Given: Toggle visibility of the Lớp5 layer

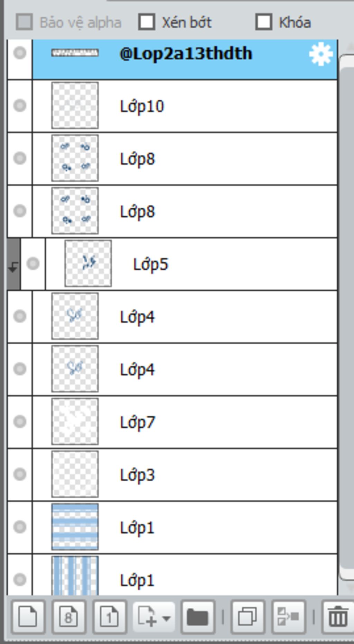Looking at the screenshot, I should point(33,264).
